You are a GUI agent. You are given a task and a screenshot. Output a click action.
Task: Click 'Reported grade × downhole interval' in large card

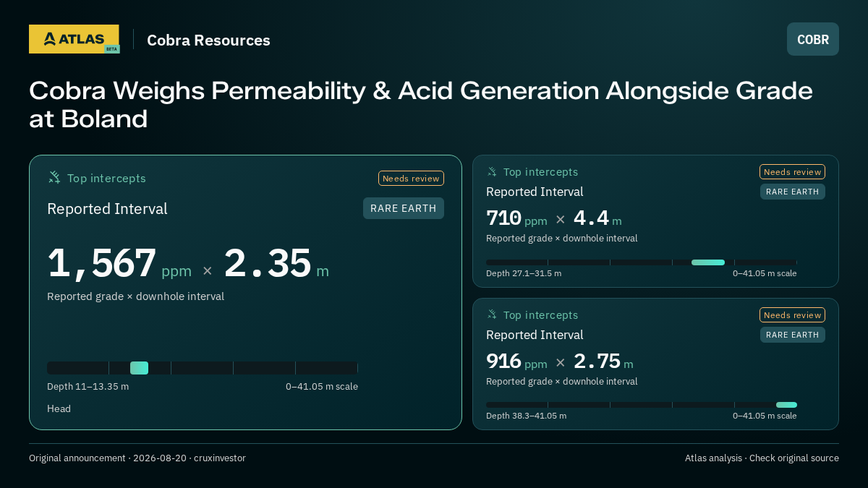pyautogui.click(x=135, y=296)
